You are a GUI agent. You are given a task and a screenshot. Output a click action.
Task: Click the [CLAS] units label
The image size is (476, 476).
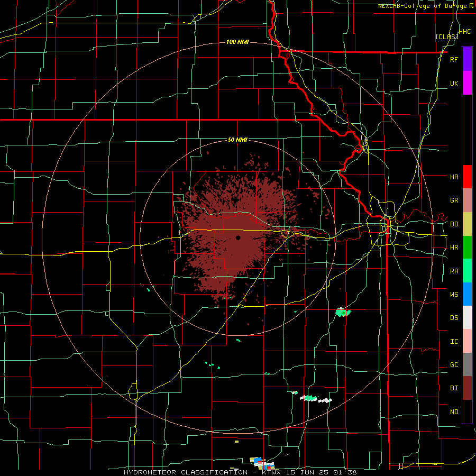[x=447, y=36]
